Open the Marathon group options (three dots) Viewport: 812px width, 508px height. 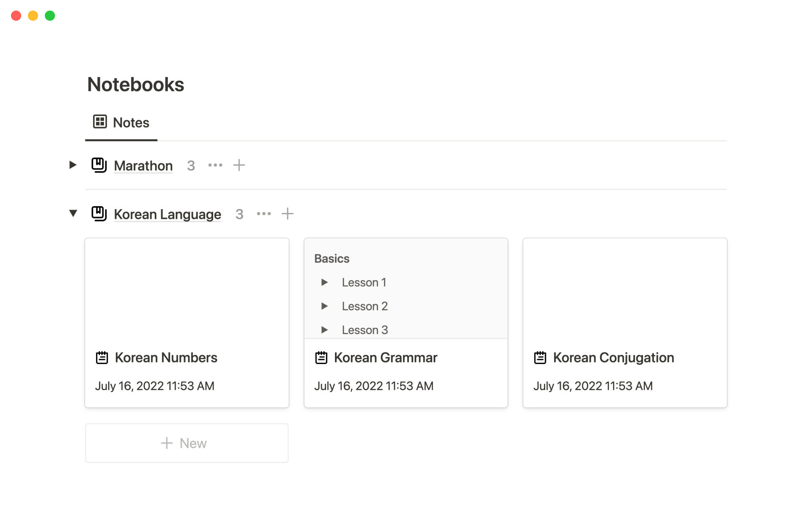coord(215,165)
